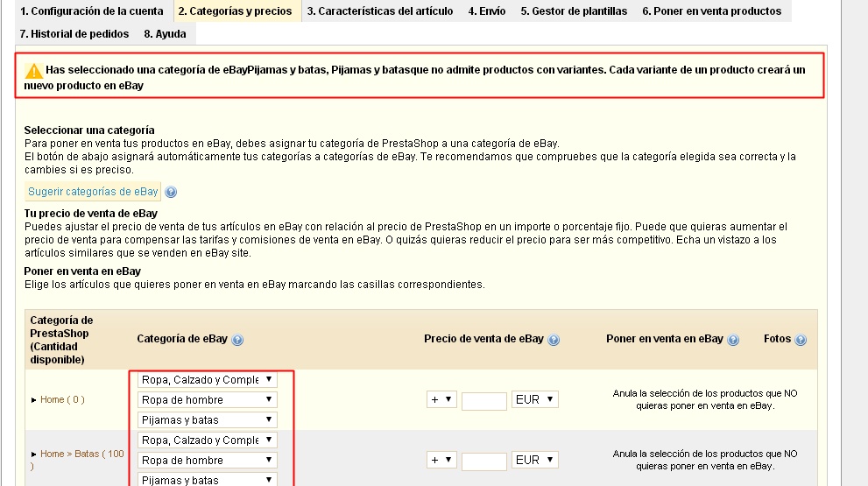
Task: Click the Anula la selección note in Batas row
Action: coord(705,460)
